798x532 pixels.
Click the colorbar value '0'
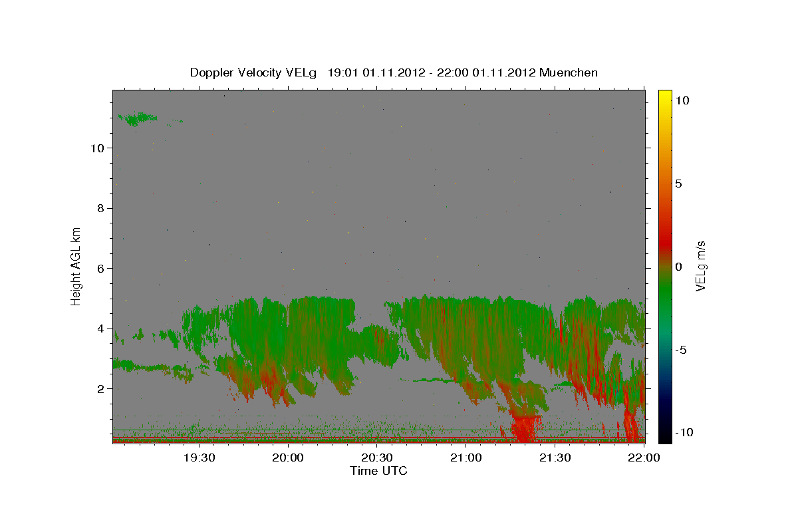[x=678, y=267]
